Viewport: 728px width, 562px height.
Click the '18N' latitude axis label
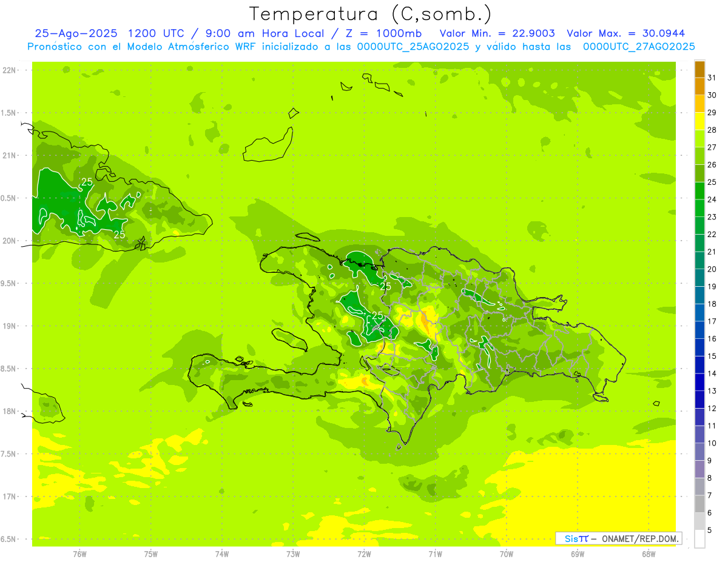[9, 411]
